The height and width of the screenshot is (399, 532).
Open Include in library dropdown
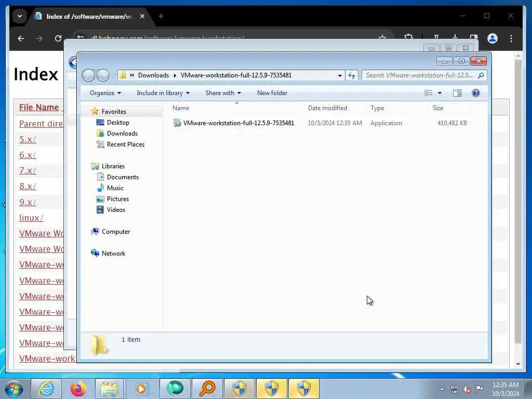point(163,93)
